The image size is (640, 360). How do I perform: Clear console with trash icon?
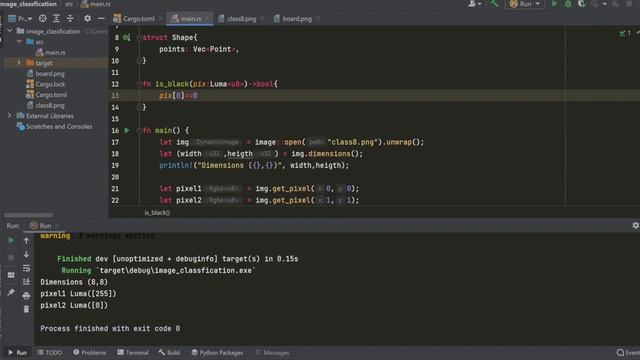[x=26, y=309]
